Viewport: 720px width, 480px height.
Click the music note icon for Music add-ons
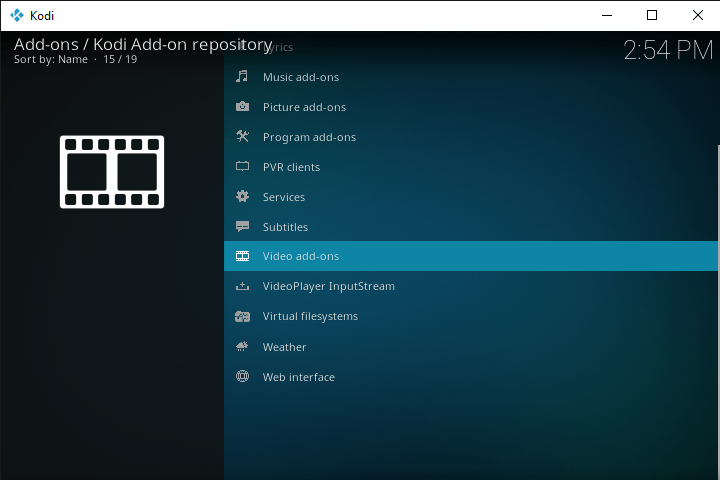click(x=242, y=76)
